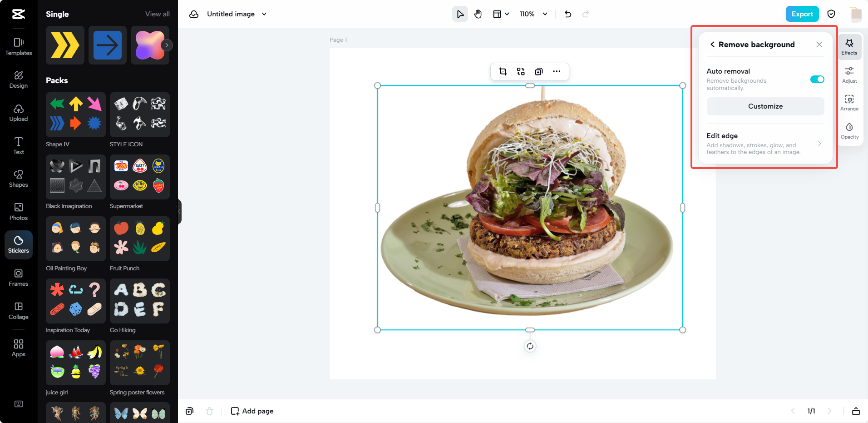The width and height of the screenshot is (868, 423).
Task: Click the Customize button in Remove background panel
Action: click(x=765, y=106)
